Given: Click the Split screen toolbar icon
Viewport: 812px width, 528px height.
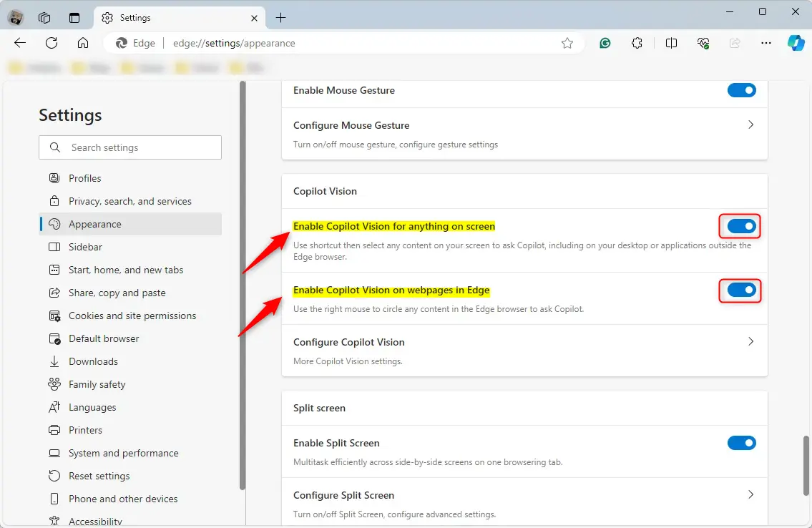Looking at the screenshot, I should pyautogui.click(x=671, y=43).
